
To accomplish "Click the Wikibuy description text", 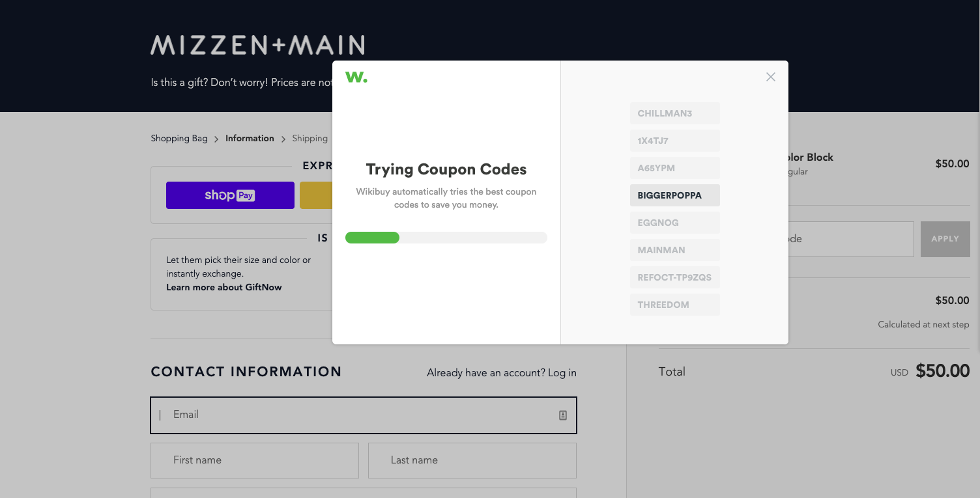I will [x=446, y=198].
